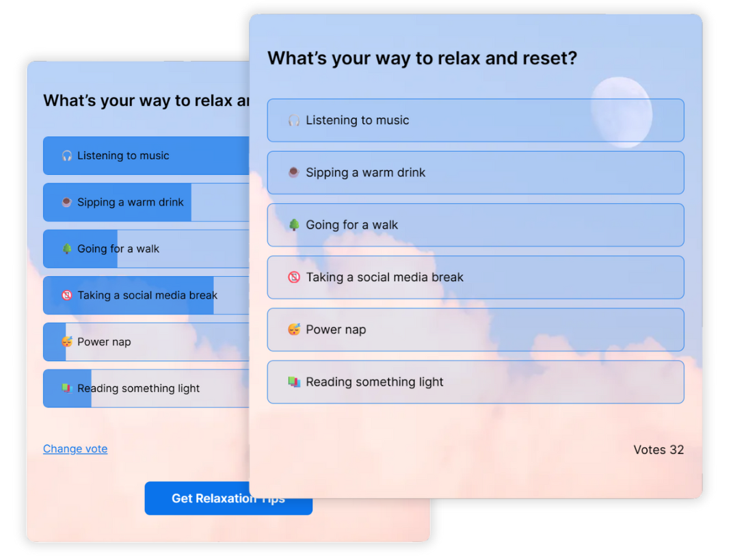Click the Listening to music result bar
Image resolution: width=731 pixels, height=560 pixels.
146,156
